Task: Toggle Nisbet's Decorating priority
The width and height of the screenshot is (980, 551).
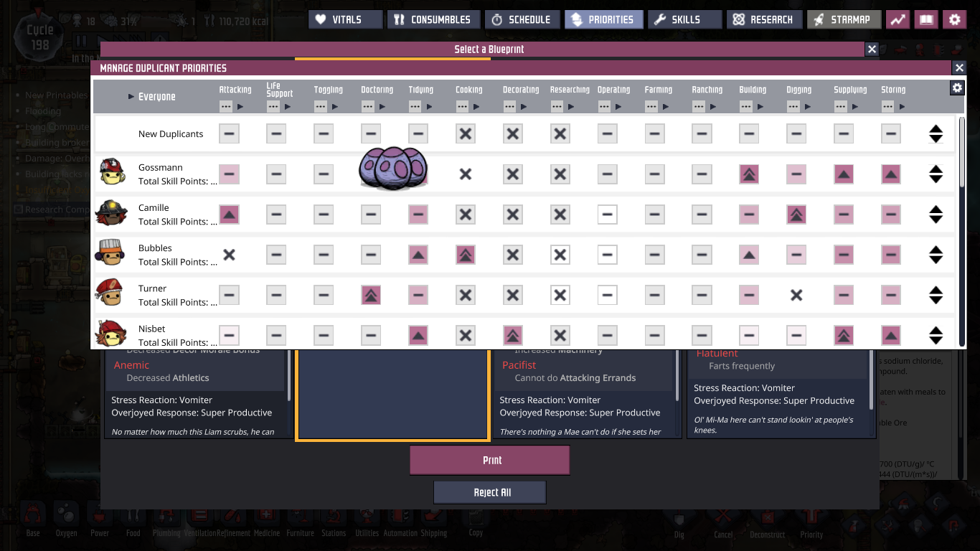Action: pyautogui.click(x=513, y=334)
